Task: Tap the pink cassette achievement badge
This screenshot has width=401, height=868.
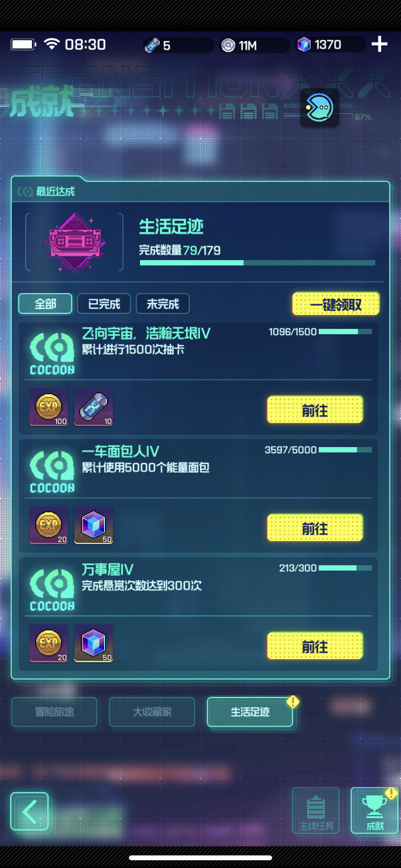Action: click(75, 242)
